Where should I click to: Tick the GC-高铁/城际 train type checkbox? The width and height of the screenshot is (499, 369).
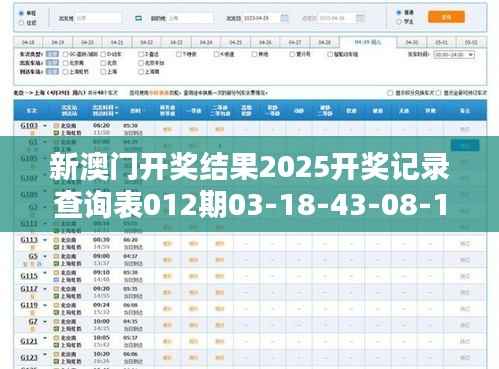point(65,54)
